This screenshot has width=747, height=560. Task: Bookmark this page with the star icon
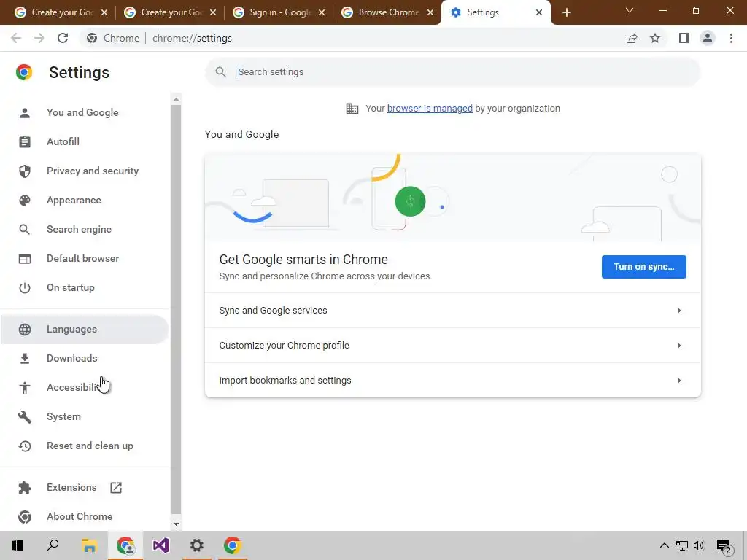655,38
